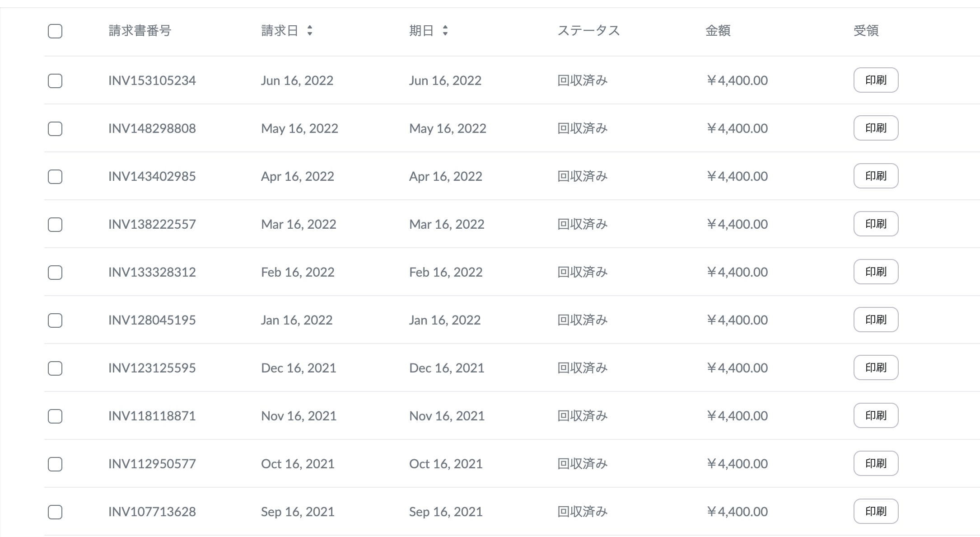980x537 pixels.
Task: Click 印刷 for invoice INV123125595
Action: (x=876, y=367)
